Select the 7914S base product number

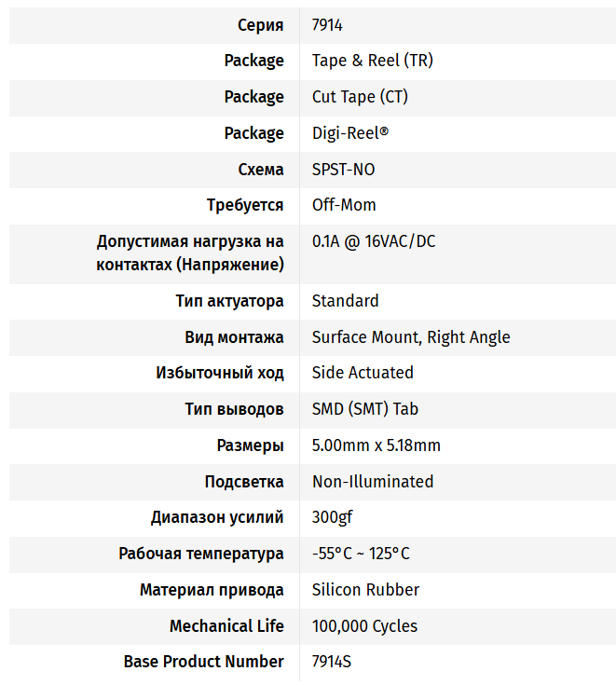point(331,662)
